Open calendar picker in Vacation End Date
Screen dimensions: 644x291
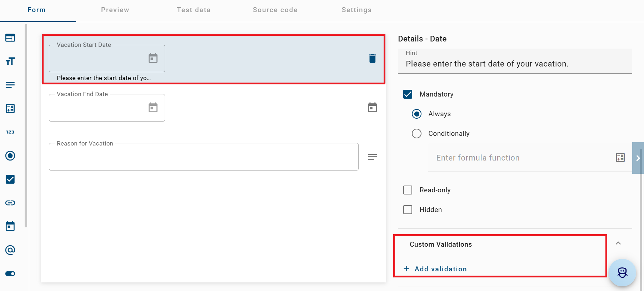[x=153, y=107]
